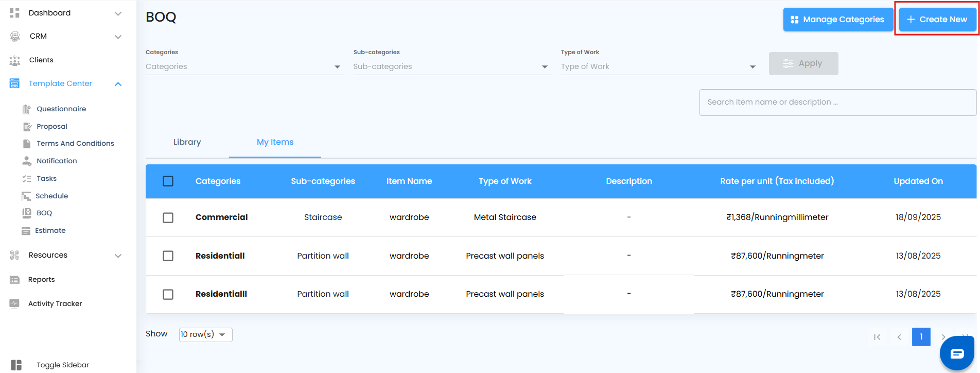Open the chat support bubble icon
Screen dimensions: 980x373
pos(957,353)
